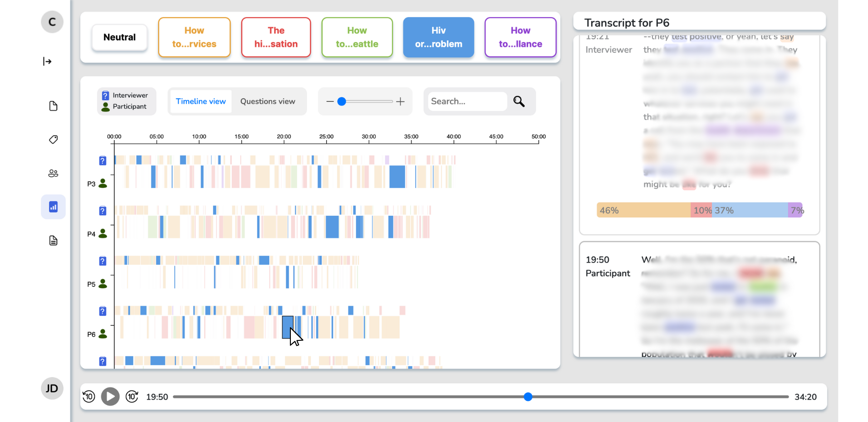The width and height of the screenshot is (868, 422).
Task: Click the Participant legend label
Action: [x=129, y=107]
